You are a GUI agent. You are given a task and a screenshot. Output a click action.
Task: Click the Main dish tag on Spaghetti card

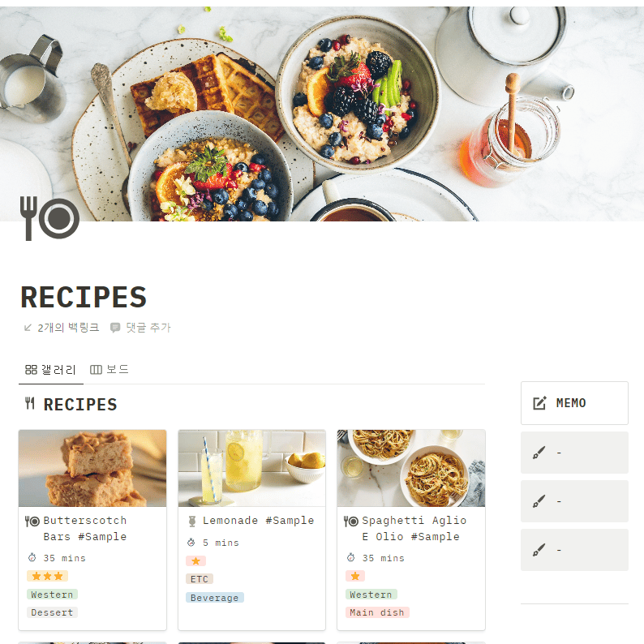point(377,612)
